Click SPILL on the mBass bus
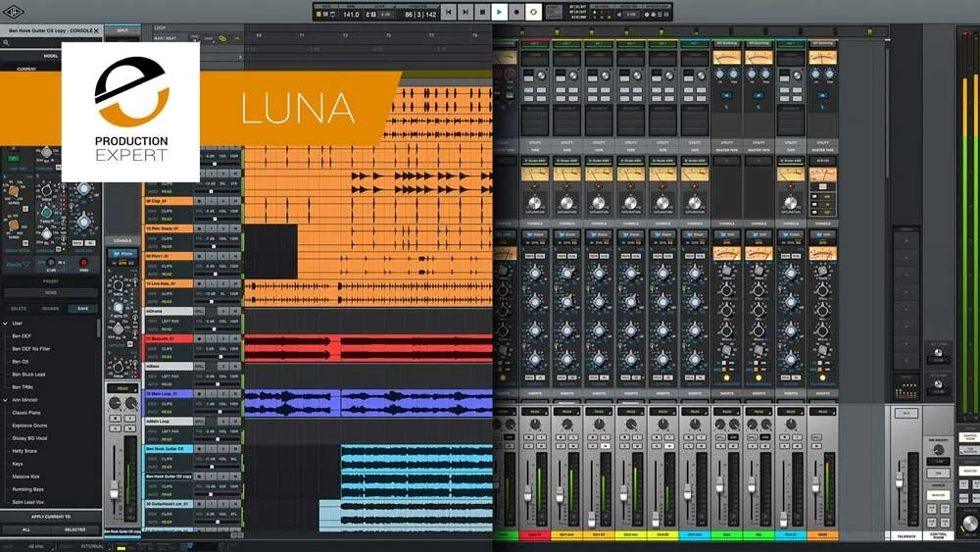980x552 pixels. [199, 367]
